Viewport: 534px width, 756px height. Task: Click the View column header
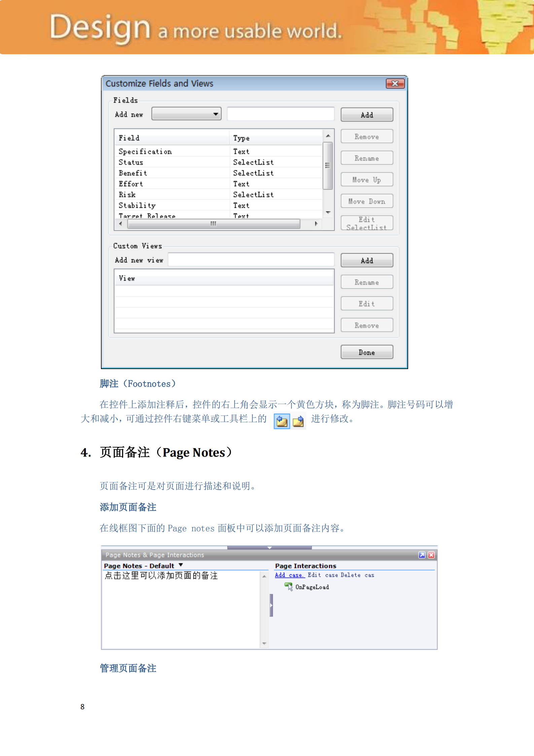pyautogui.click(x=224, y=278)
